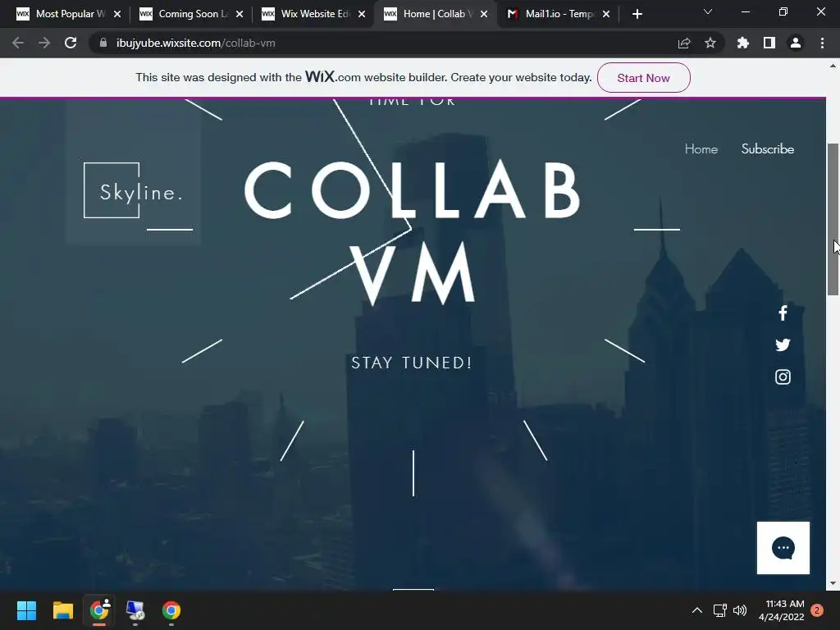Open the Facebook social icon
Image resolution: width=840 pixels, height=630 pixels.
tap(783, 313)
